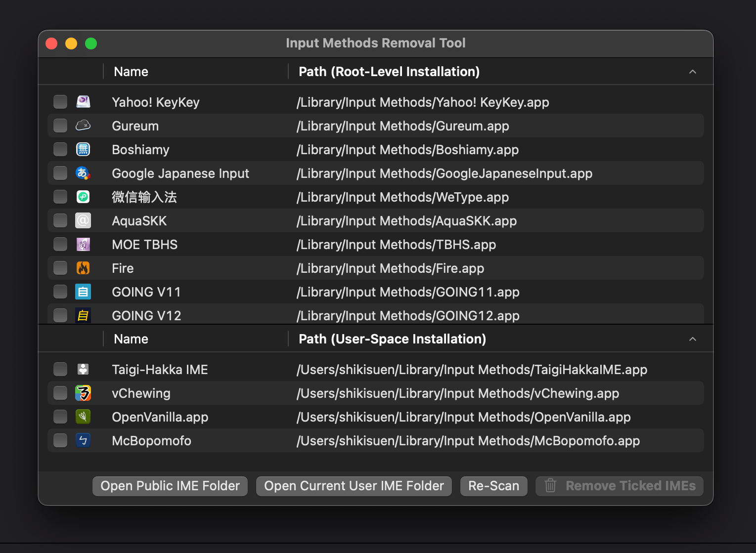Viewport: 756px width, 553px height.
Task: Click the vChewing app icon
Action: [x=83, y=393]
